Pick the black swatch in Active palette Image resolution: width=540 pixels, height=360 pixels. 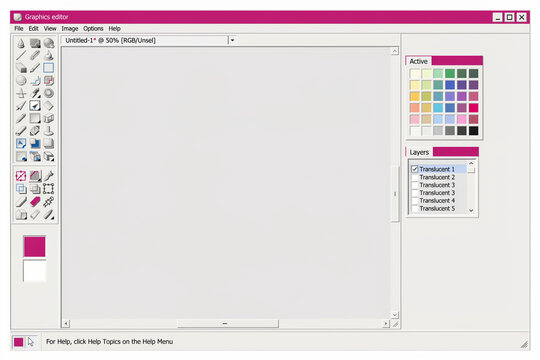click(474, 131)
